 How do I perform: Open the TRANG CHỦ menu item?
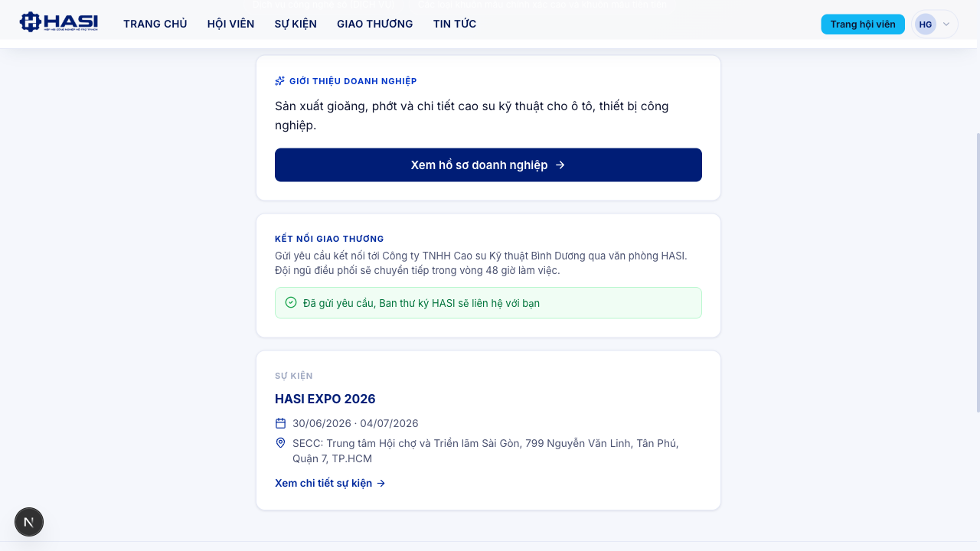click(155, 24)
